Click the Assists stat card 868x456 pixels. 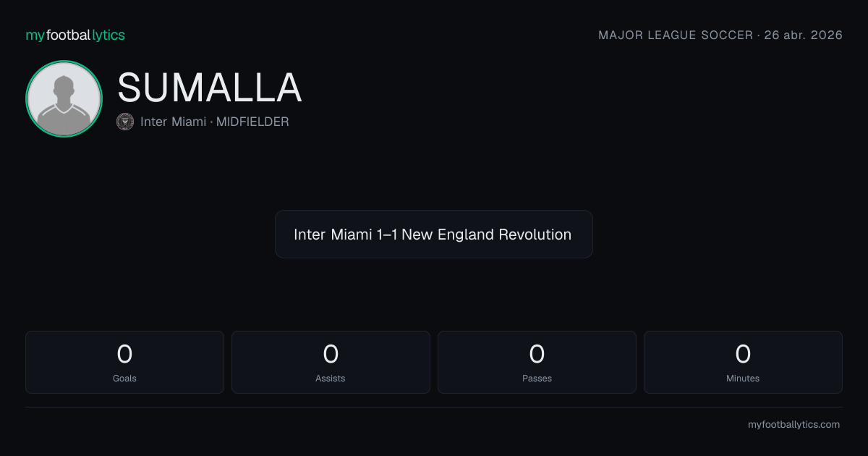click(331, 362)
